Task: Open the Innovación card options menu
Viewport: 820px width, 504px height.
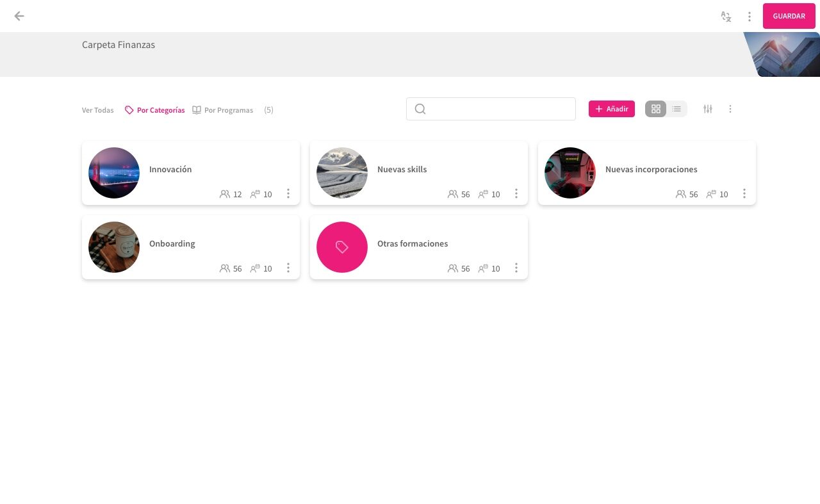Action: click(x=288, y=193)
